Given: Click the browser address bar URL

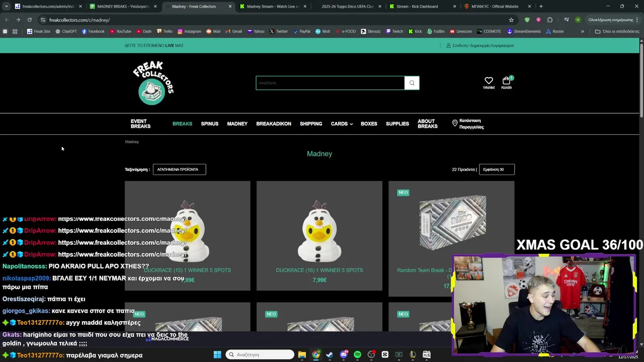Looking at the screenshot, I should point(79,20).
